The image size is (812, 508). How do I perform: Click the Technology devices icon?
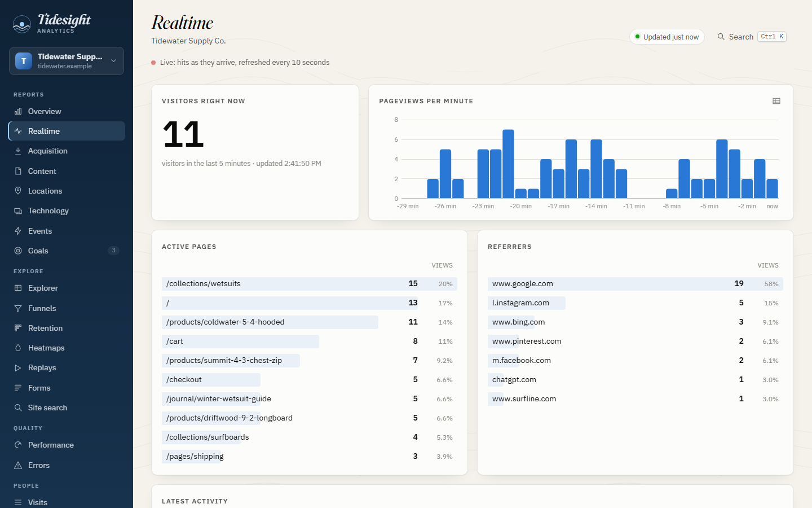coord(18,211)
